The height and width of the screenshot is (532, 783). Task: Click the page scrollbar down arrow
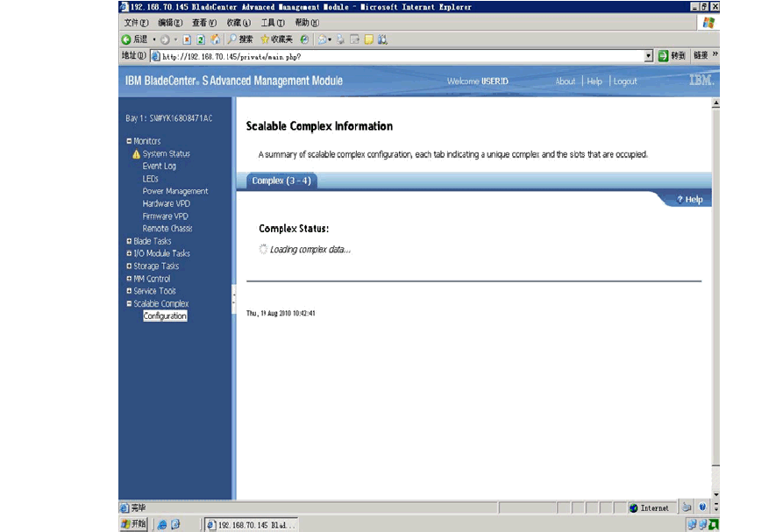tap(715, 494)
